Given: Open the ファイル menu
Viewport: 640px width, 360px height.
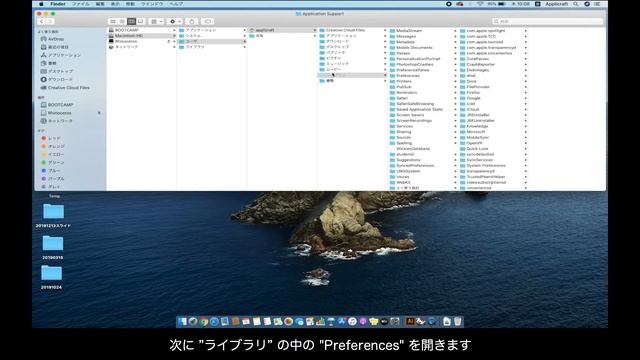Looking at the screenshot, I should coord(80,4).
